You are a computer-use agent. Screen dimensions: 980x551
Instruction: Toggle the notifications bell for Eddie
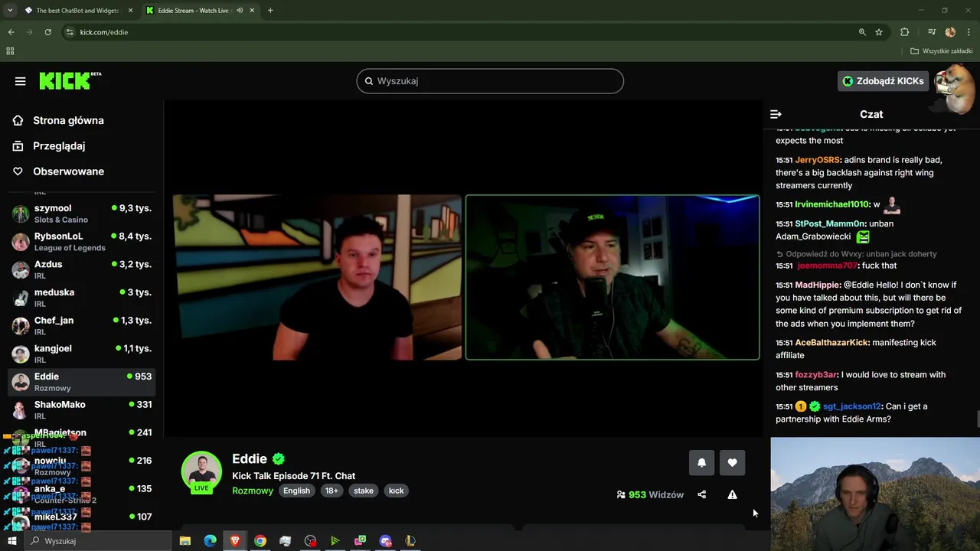701,462
